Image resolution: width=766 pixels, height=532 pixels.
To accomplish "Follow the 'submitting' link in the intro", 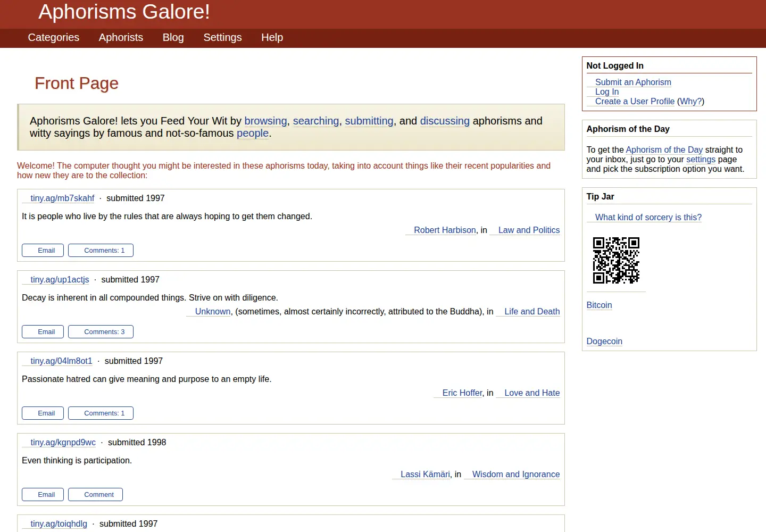I will (x=369, y=121).
